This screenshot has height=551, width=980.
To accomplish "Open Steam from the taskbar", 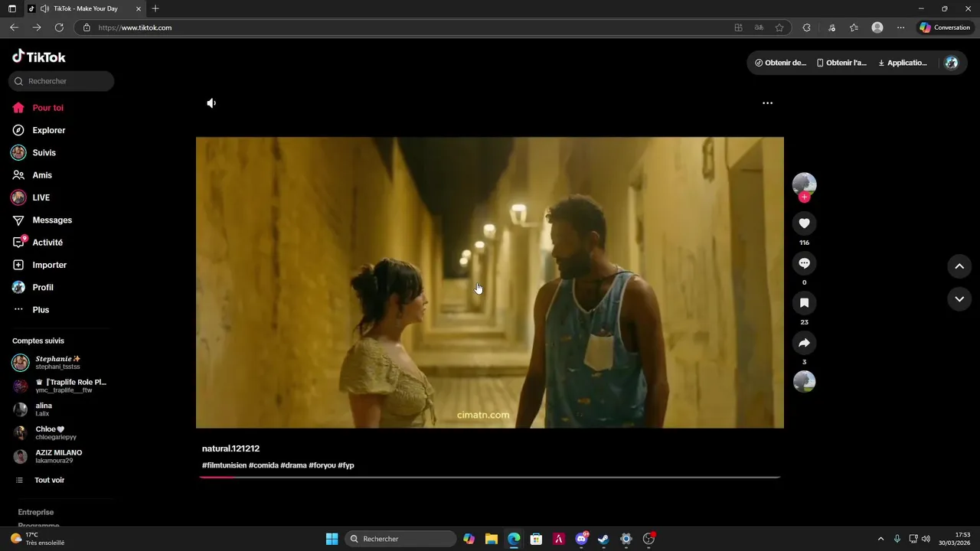I will point(603,539).
